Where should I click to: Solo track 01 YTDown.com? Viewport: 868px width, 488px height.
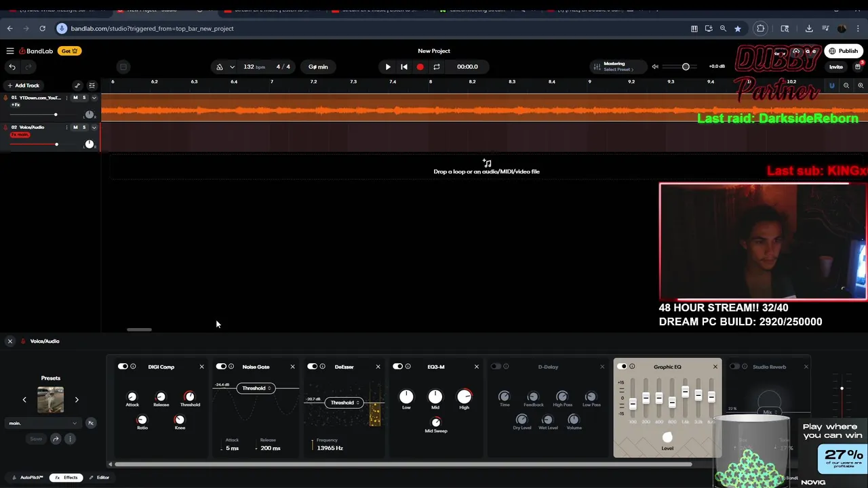click(x=84, y=98)
